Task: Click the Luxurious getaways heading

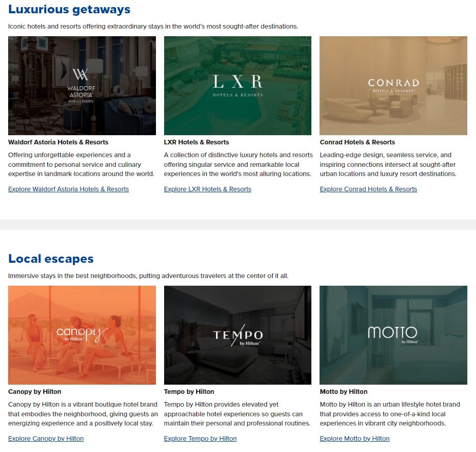Action: pos(69,9)
